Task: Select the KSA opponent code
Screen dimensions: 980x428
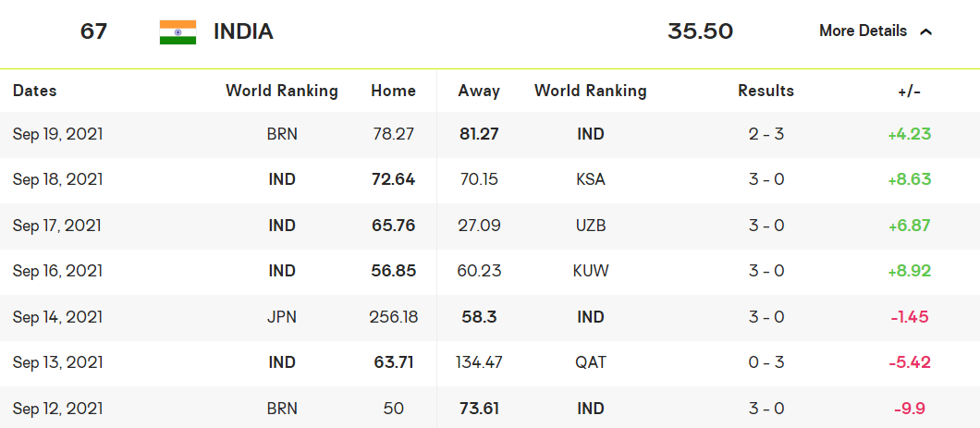Action: pos(590,179)
